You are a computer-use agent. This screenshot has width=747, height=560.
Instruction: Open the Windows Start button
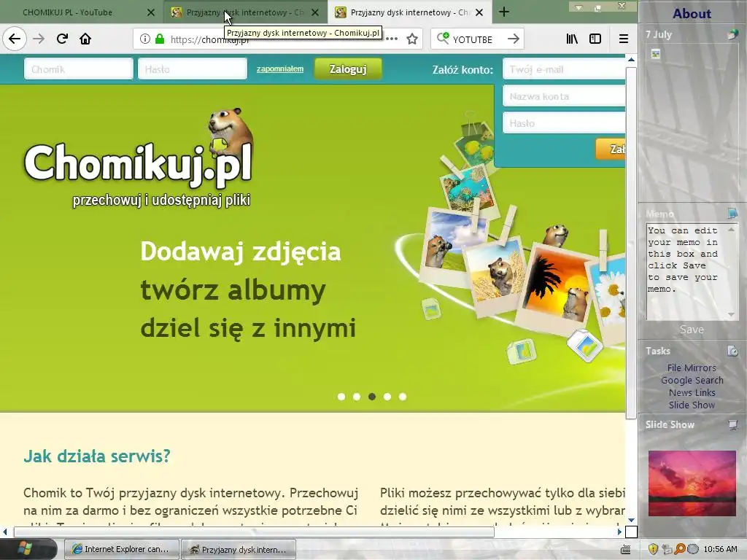coord(26,548)
